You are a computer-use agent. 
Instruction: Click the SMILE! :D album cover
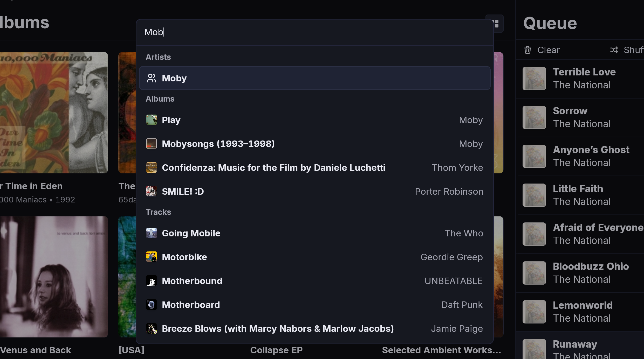[152, 191]
